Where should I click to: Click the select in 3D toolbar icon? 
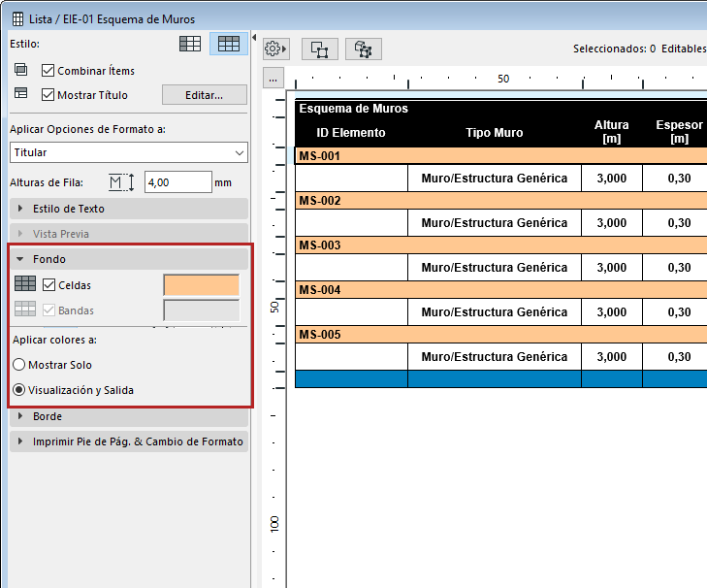[364, 49]
